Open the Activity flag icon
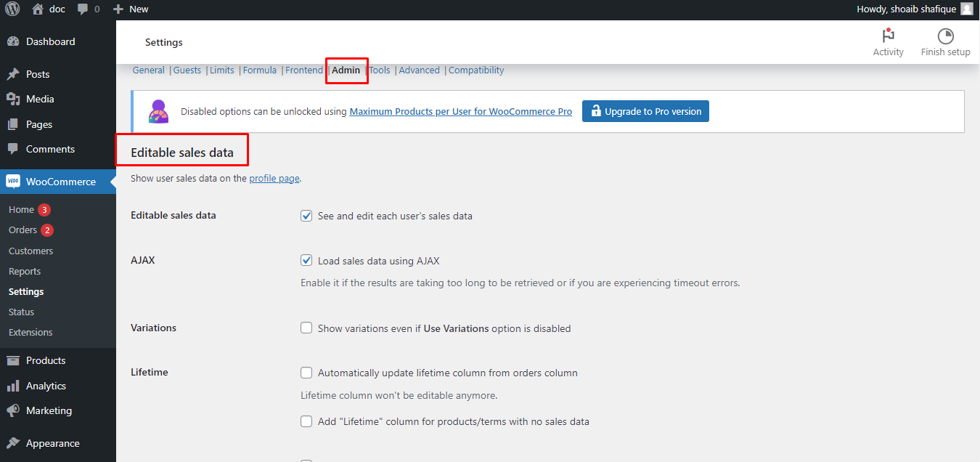The image size is (980, 462). click(888, 36)
